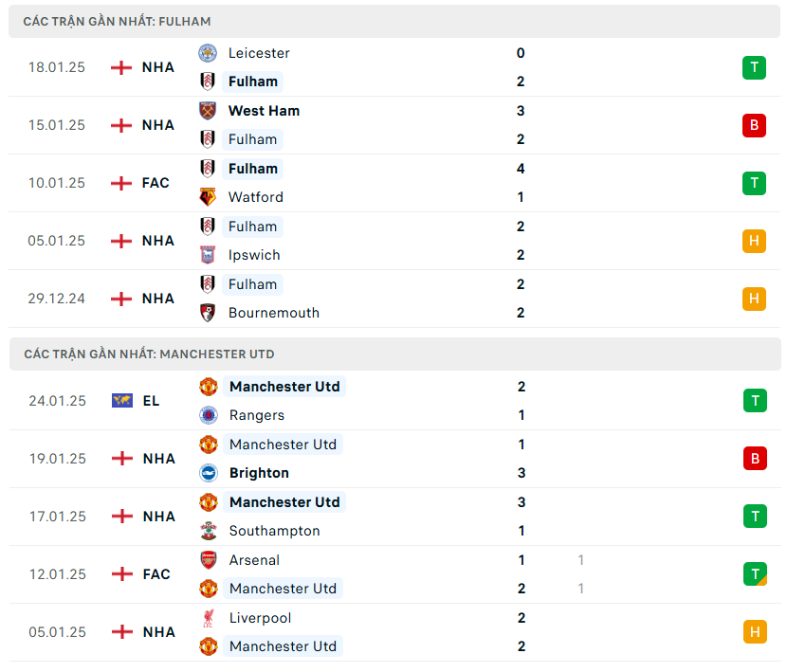The height and width of the screenshot is (672, 787).
Task: Open the Manchester Utd recent matches header
Action: [149, 354]
